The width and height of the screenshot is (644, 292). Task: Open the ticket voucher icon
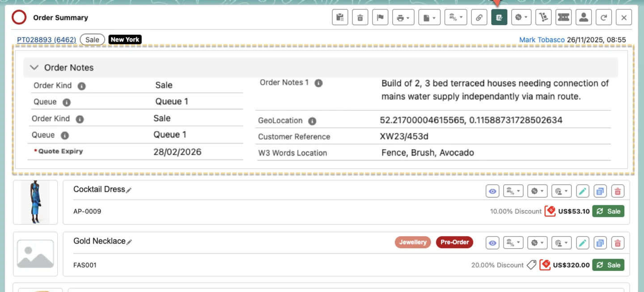[563, 17]
